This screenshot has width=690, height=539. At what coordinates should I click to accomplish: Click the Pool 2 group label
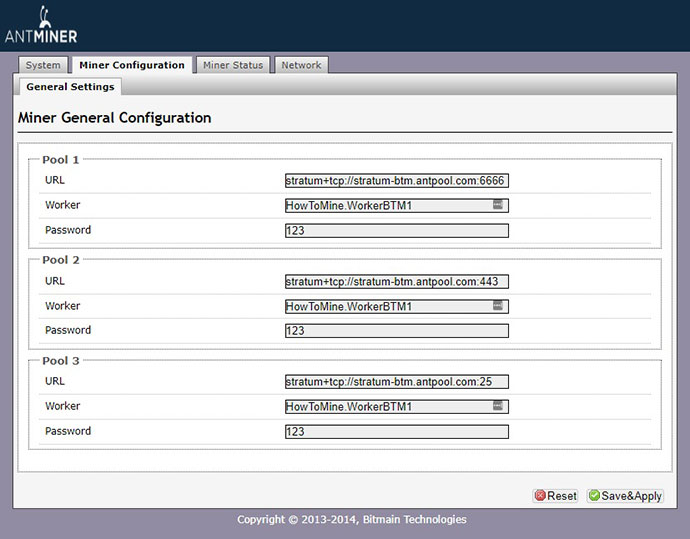61,260
